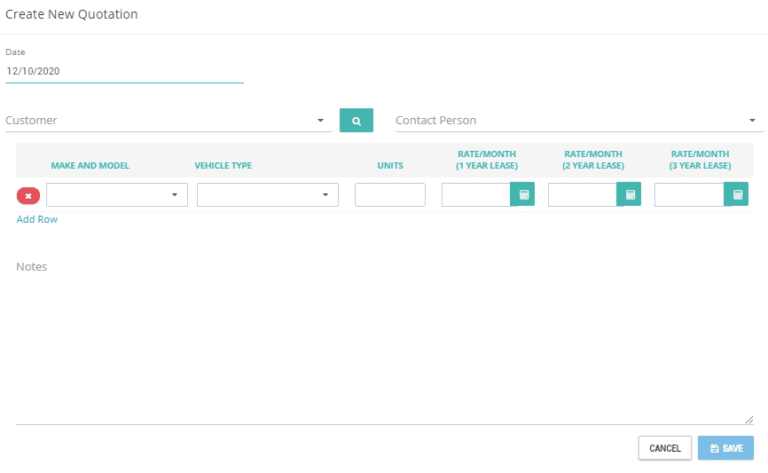Open the Vehicle Type dropdown
The image size is (768, 473).
267,195
